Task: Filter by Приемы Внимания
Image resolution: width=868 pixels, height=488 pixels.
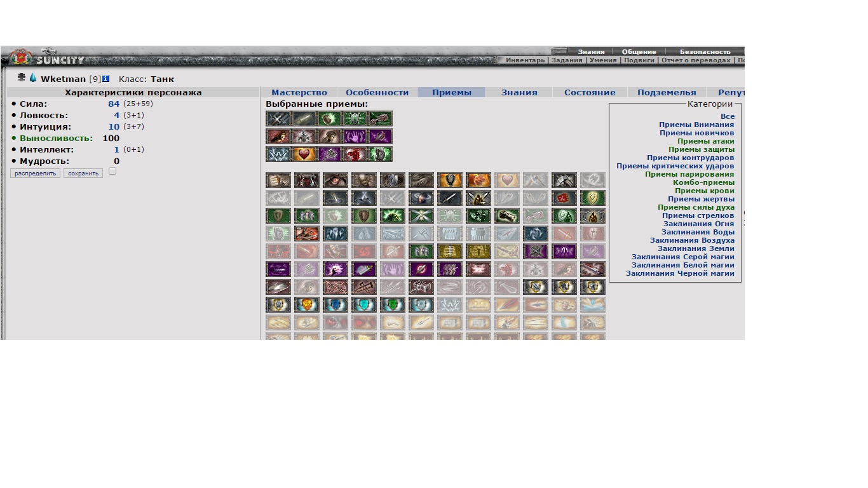Action: coord(696,125)
